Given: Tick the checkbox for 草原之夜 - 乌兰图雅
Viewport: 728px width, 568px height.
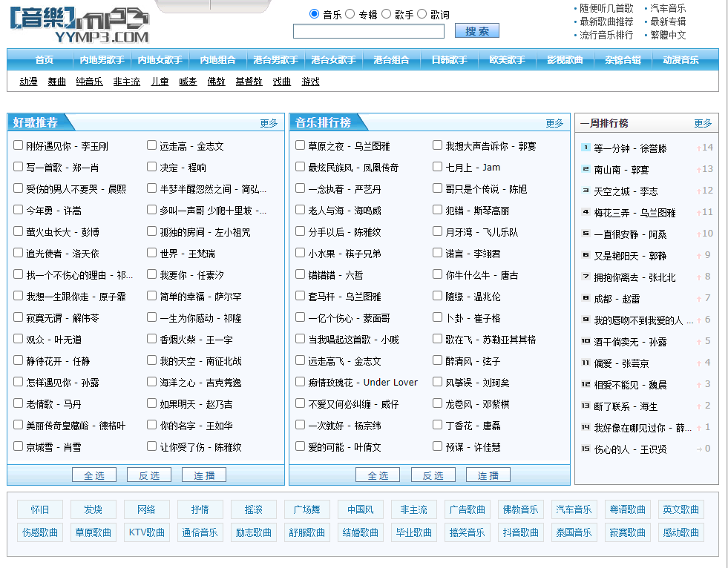Looking at the screenshot, I should pyautogui.click(x=301, y=145).
